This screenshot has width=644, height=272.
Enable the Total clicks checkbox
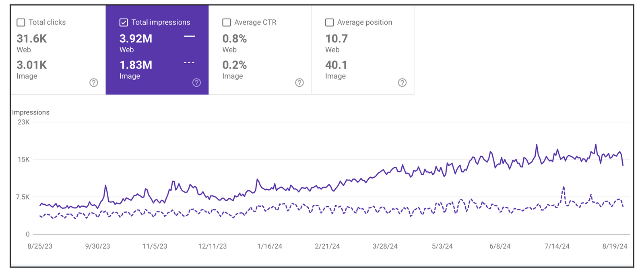[x=21, y=23]
